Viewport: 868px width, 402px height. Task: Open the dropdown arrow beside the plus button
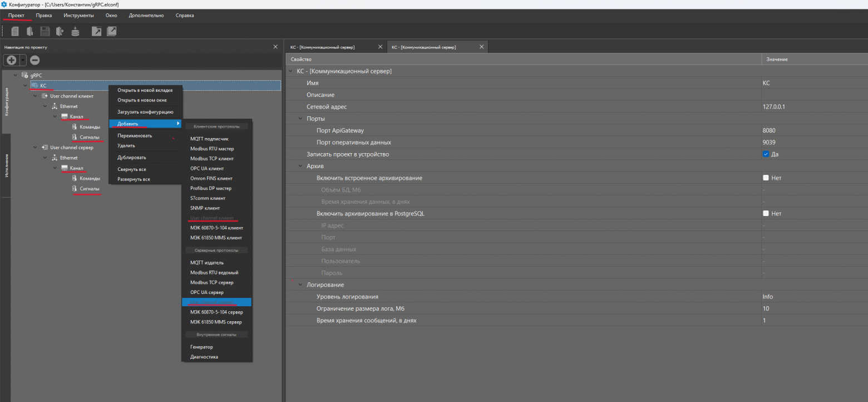tap(23, 60)
